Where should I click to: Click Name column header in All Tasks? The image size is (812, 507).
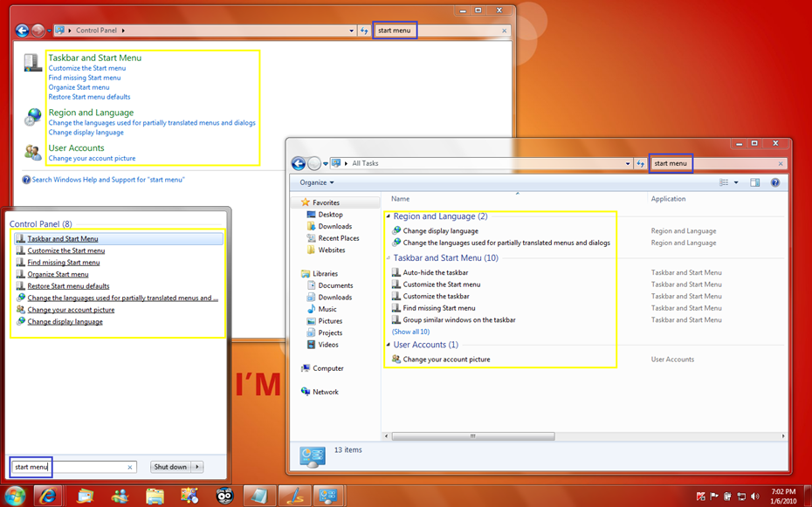[x=400, y=199]
